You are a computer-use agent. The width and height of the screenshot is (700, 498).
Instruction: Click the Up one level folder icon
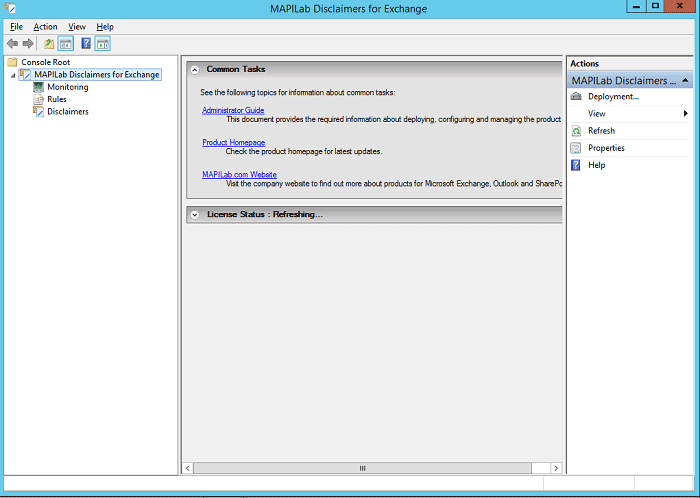(49, 43)
